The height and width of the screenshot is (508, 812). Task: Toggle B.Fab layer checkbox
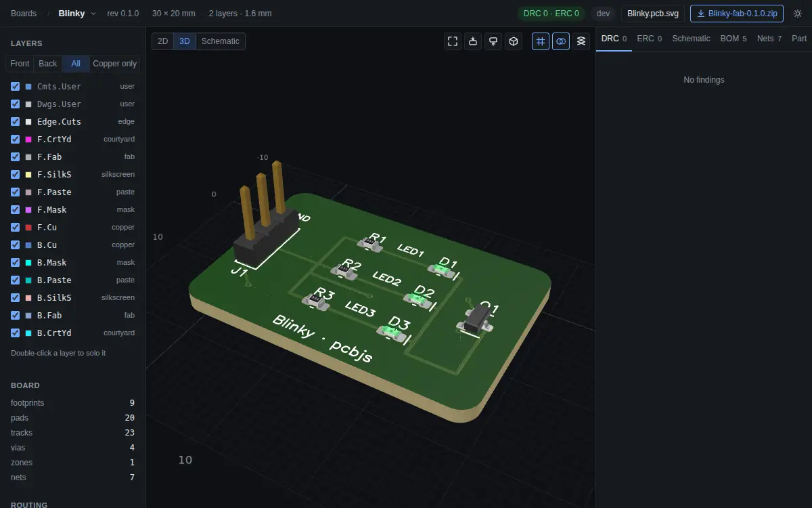pyautogui.click(x=16, y=315)
